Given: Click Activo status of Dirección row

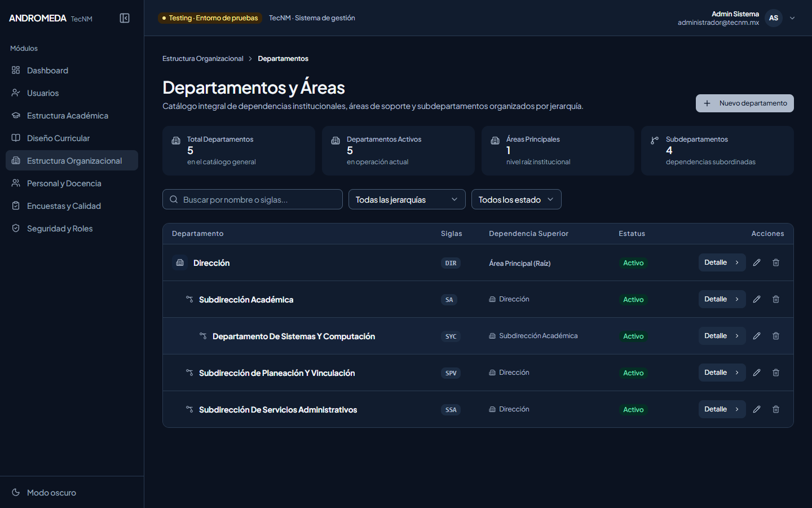Looking at the screenshot, I should 633,263.
